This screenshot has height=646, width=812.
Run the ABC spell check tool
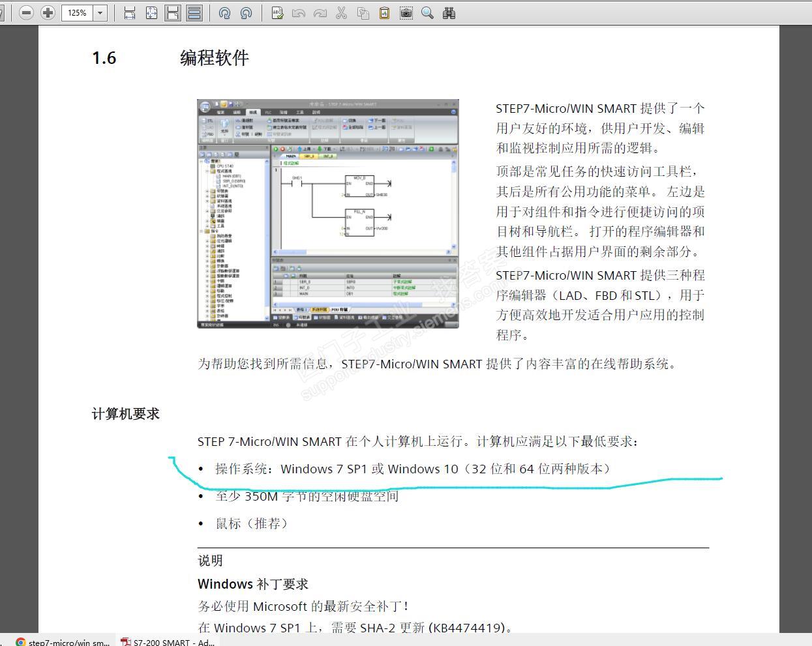(x=277, y=13)
